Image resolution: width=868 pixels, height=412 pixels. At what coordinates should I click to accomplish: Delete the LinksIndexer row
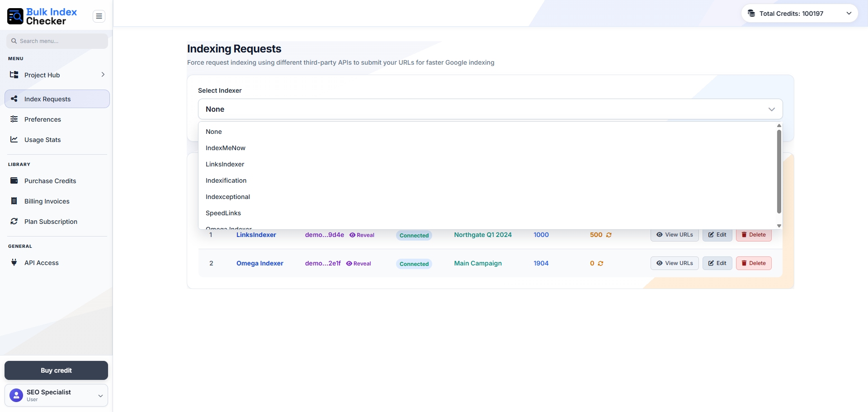click(754, 235)
